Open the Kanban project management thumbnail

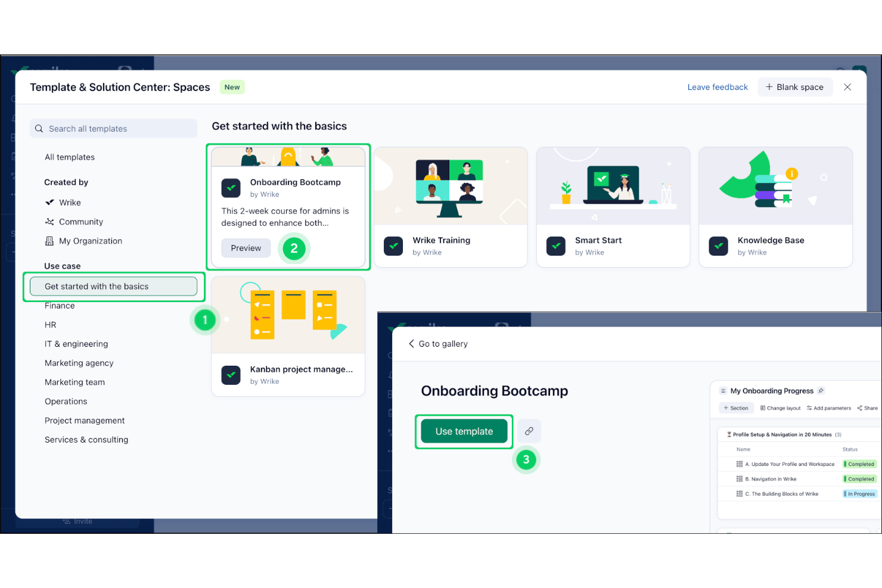point(288,315)
